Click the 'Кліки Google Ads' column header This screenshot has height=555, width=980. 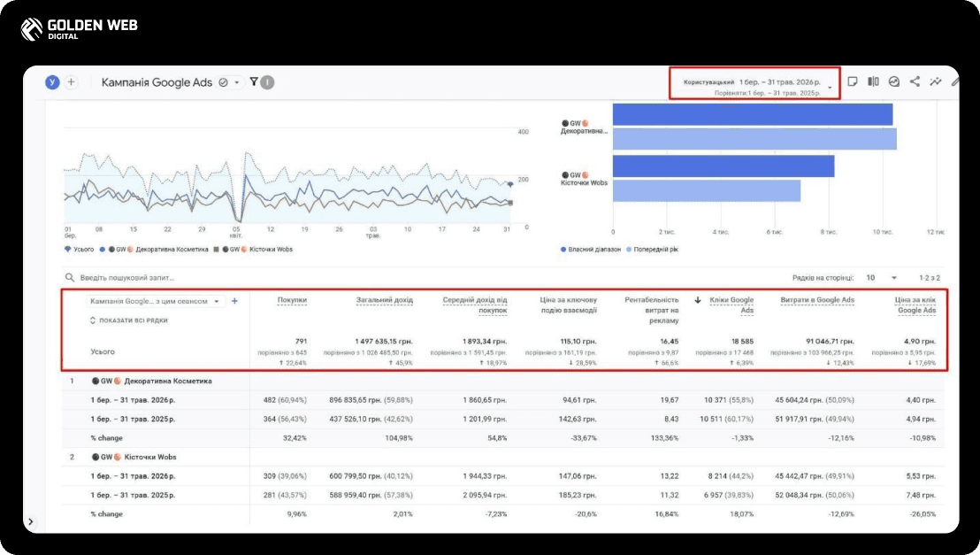pos(731,304)
